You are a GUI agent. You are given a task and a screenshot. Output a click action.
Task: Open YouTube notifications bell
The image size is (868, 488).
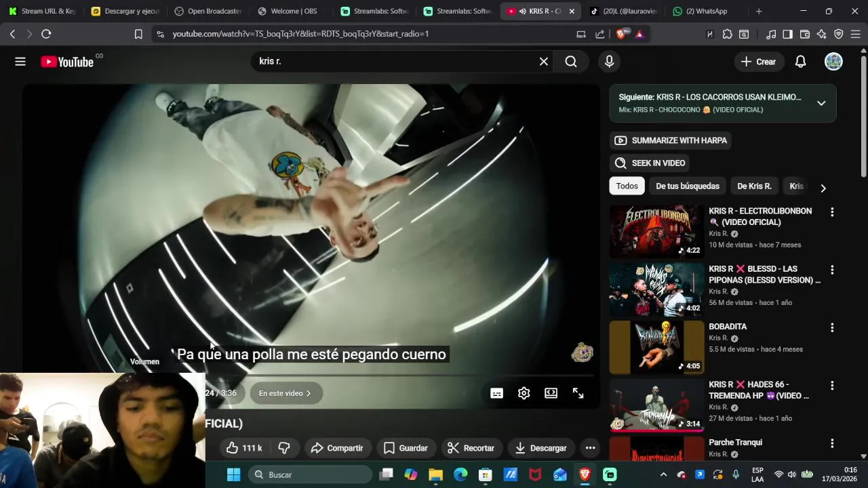[x=800, y=62]
